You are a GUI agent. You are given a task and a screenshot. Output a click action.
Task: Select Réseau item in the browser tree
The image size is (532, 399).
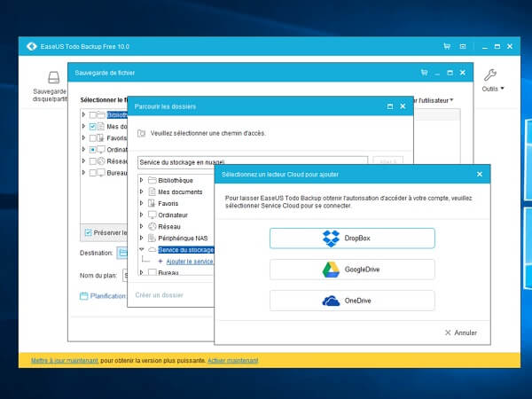(169, 227)
